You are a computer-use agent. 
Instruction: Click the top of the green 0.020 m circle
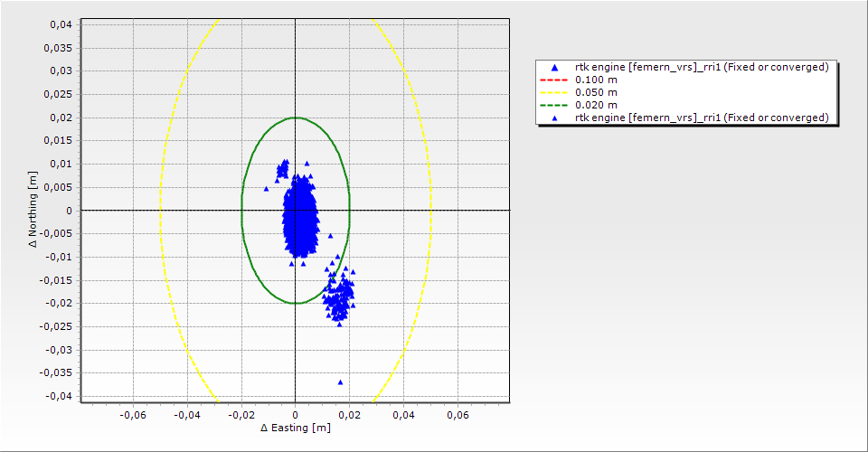coord(296,118)
